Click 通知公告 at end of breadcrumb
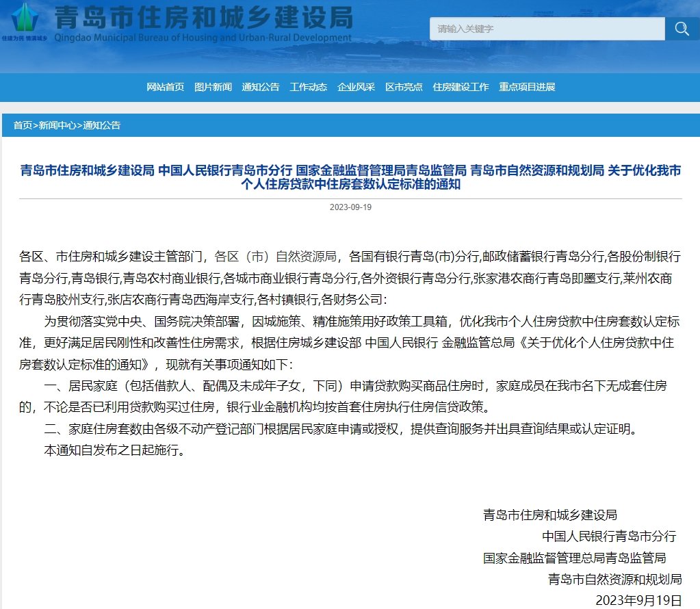The width and height of the screenshot is (700, 609). pyautogui.click(x=101, y=125)
